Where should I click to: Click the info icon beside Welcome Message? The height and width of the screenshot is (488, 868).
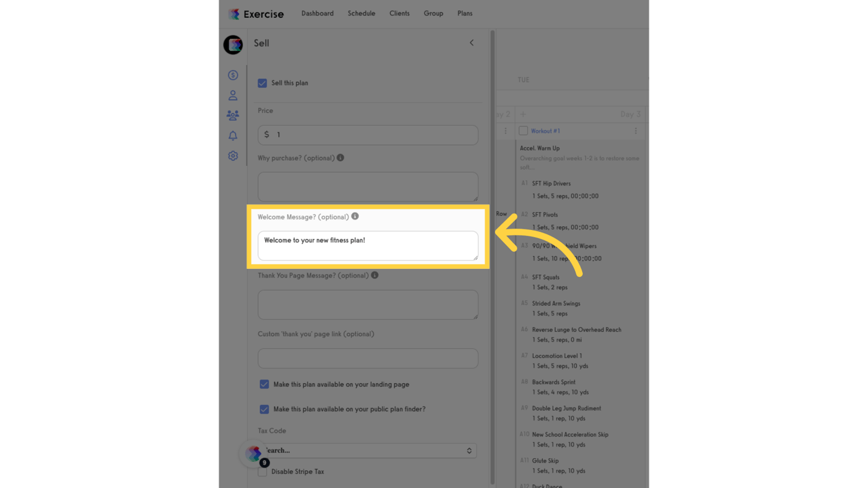355,216
